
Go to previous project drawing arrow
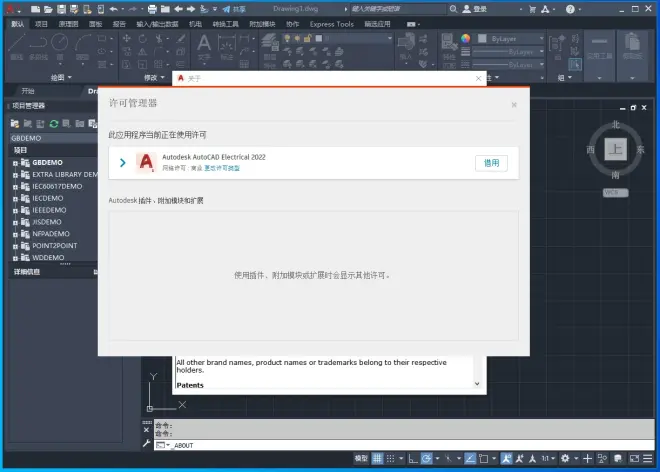coord(178,9)
